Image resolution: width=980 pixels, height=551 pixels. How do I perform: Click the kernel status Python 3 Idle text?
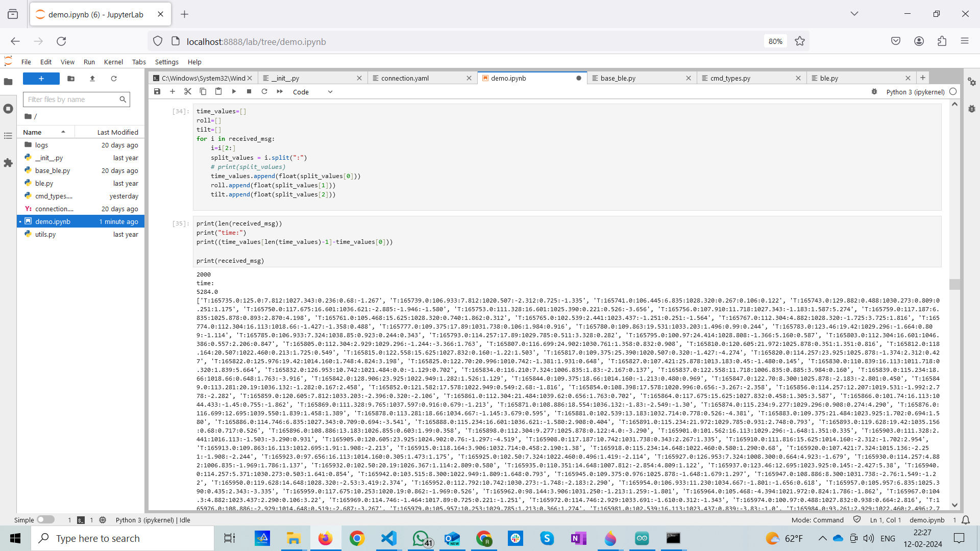click(x=153, y=520)
